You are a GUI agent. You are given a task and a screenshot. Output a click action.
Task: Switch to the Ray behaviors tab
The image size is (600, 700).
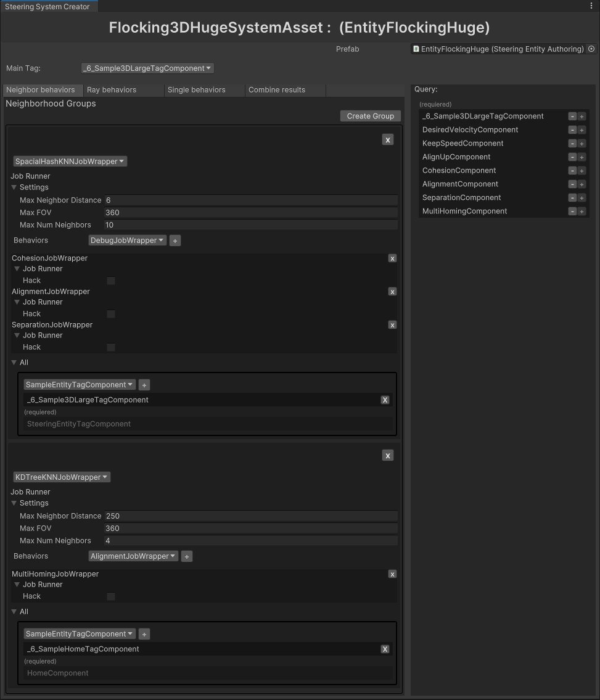click(112, 90)
